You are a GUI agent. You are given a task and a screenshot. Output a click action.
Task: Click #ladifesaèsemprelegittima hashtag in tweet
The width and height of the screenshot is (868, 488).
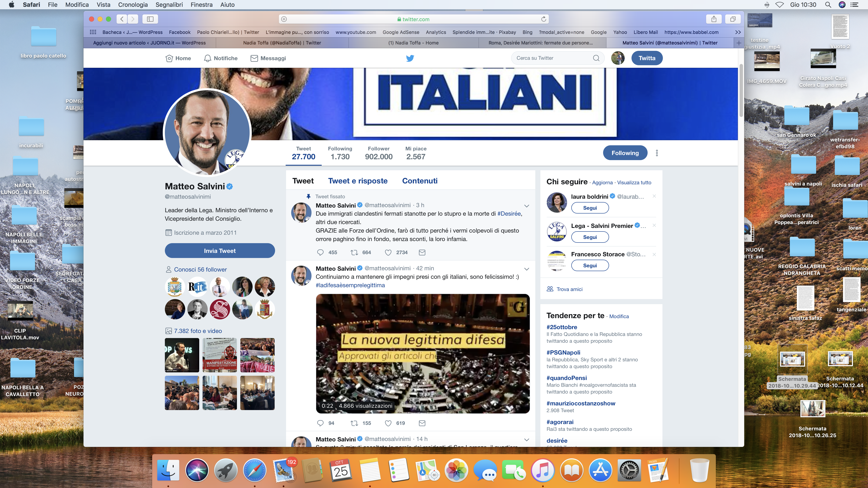coord(350,285)
